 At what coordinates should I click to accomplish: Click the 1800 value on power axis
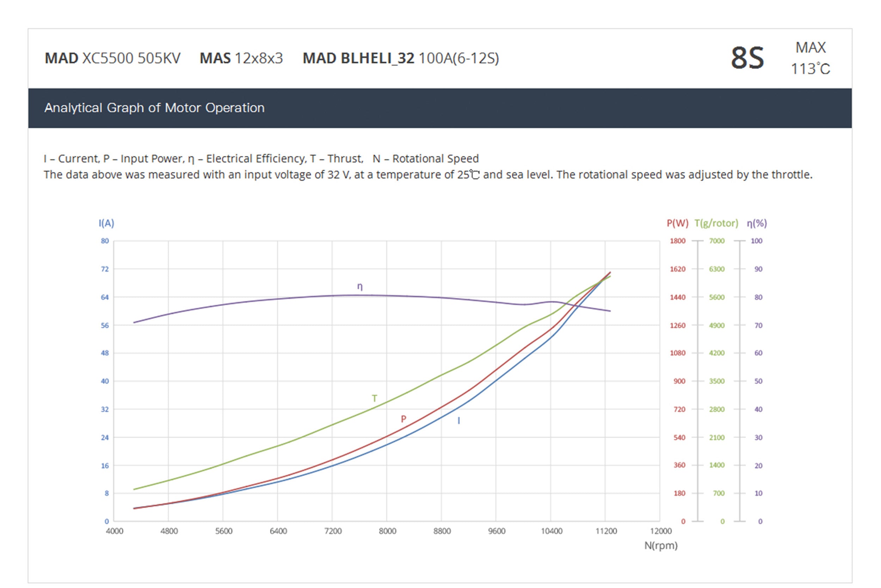[x=678, y=241]
